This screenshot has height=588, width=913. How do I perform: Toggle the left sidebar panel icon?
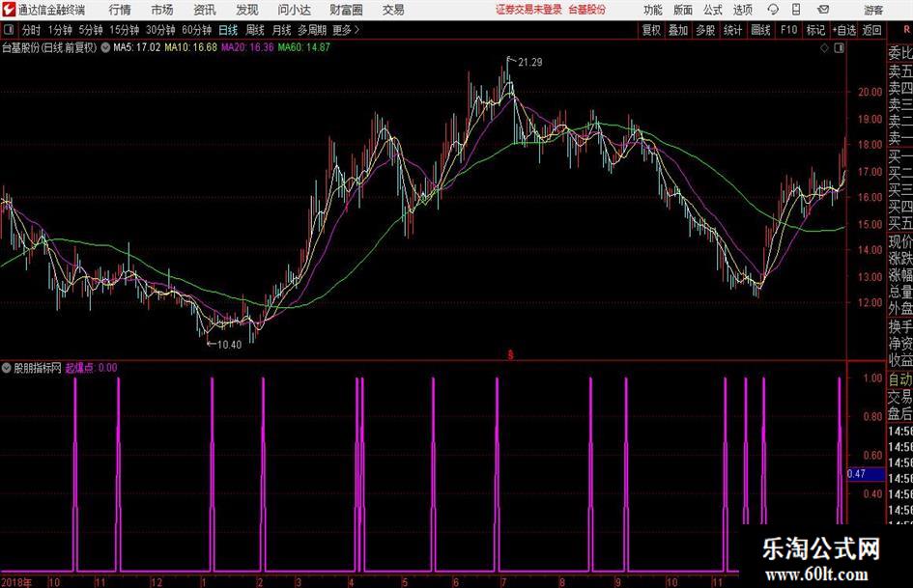(x=9, y=30)
